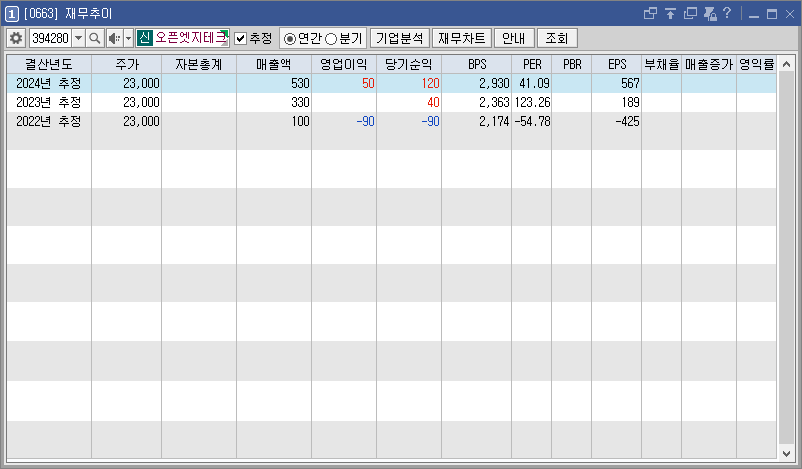
Task: Click 영업이익 column header
Action: (x=344, y=64)
